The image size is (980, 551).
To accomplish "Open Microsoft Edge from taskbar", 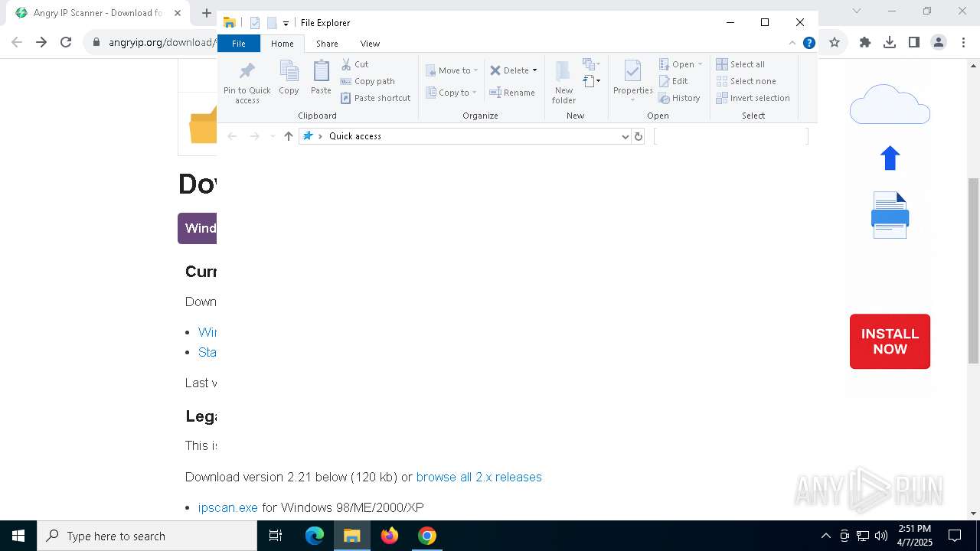I will point(315,536).
